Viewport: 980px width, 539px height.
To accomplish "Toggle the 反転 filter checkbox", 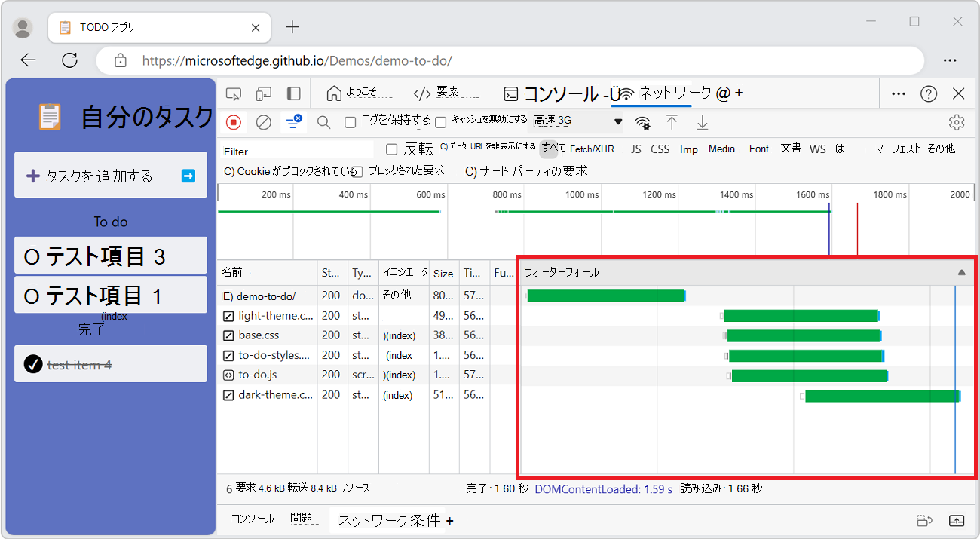I will (x=391, y=150).
